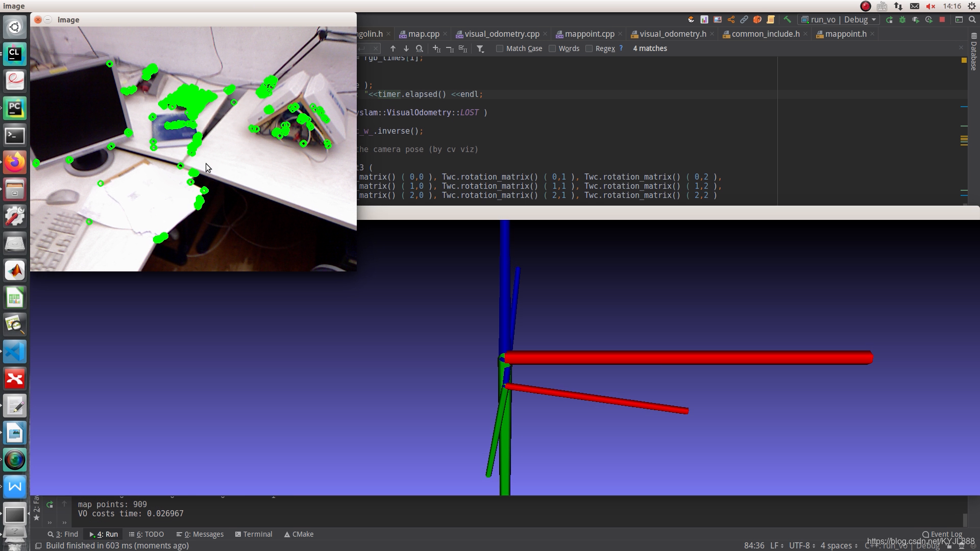Enable the Match Case checkbox
Image resolution: width=980 pixels, height=551 pixels.
[500, 48]
